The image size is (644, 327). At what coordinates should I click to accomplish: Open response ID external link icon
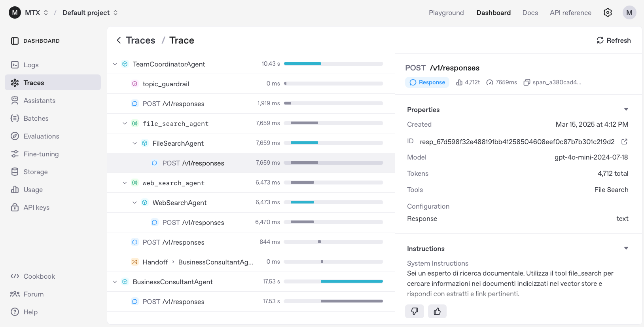(624, 142)
